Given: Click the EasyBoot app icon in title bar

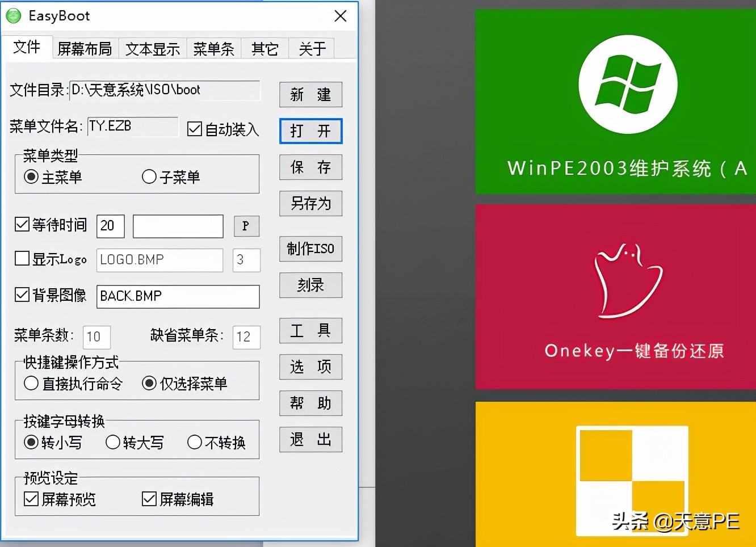Looking at the screenshot, I should click(x=13, y=16).
